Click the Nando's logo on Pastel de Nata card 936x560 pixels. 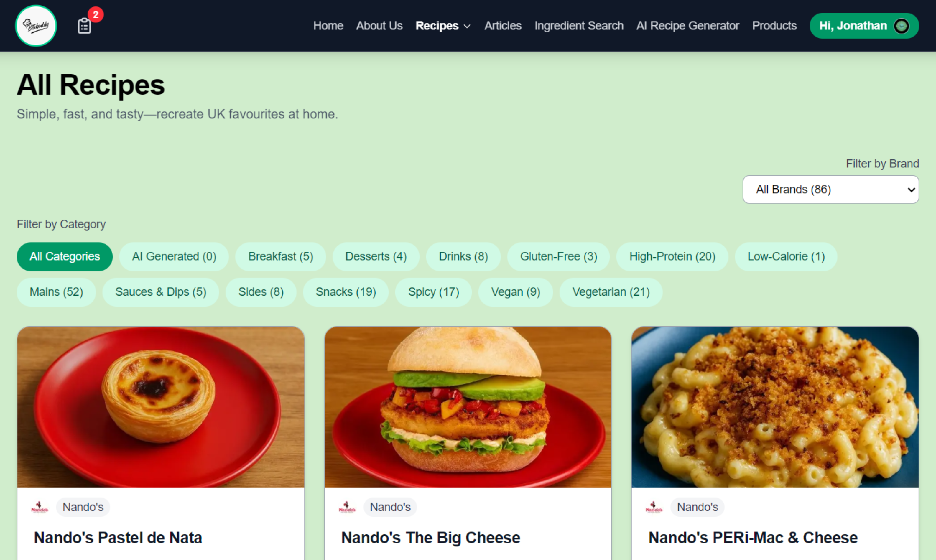pos(40,507)
